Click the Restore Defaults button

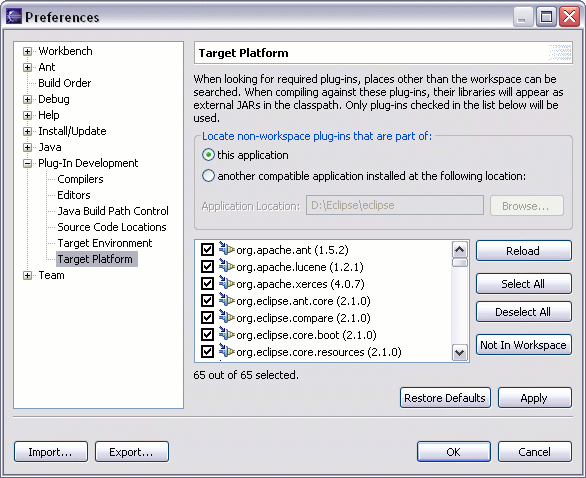(x=445, y=398)
